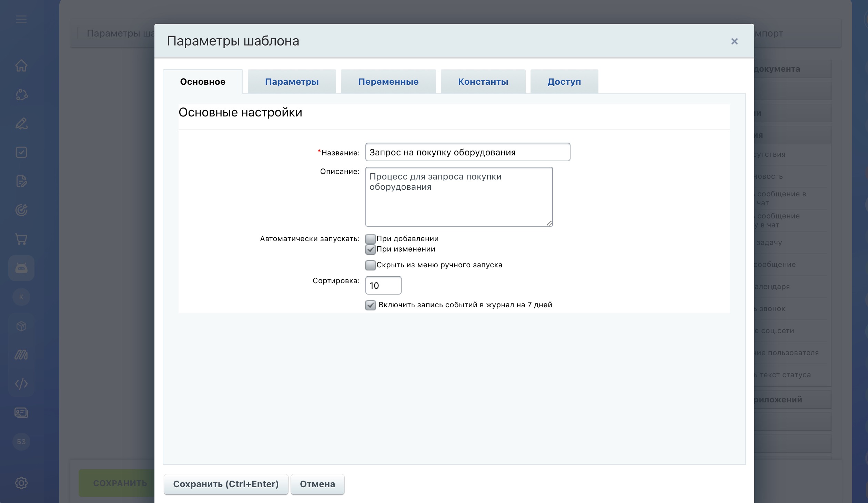The height and width of the screenshot is (503, 868).
Task: Open the hamburger menu in the sidebar
Action: [x=21, y=19]
